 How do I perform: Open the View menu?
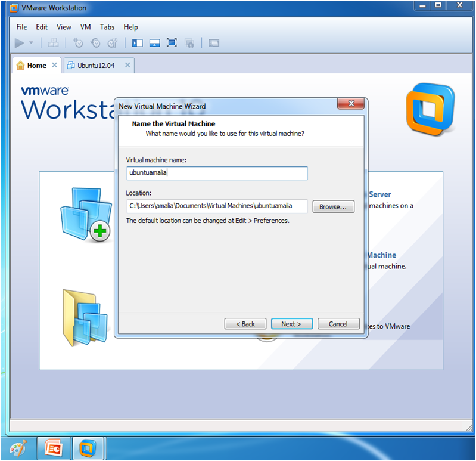pyautogui.click(x=64, y=27)
